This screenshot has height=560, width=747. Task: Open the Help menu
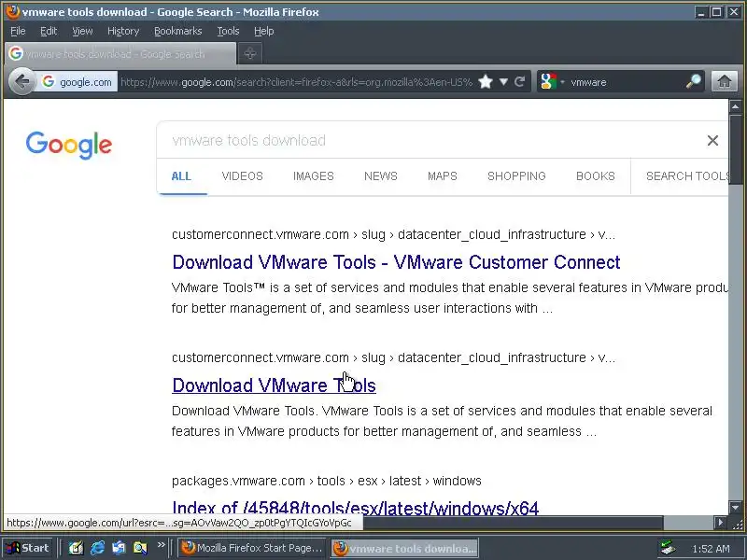(263, 31)
